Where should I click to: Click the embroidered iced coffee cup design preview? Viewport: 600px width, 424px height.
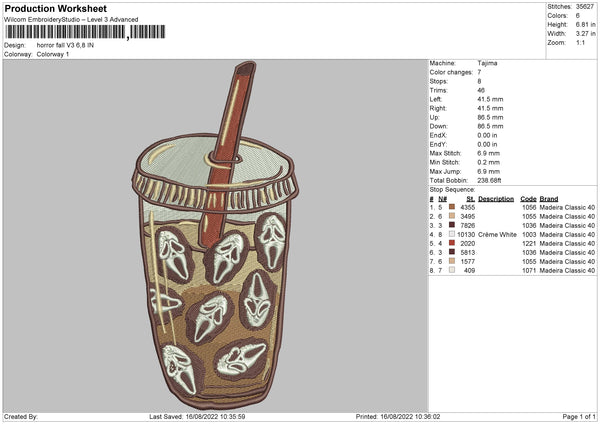[x=215, y=236]
